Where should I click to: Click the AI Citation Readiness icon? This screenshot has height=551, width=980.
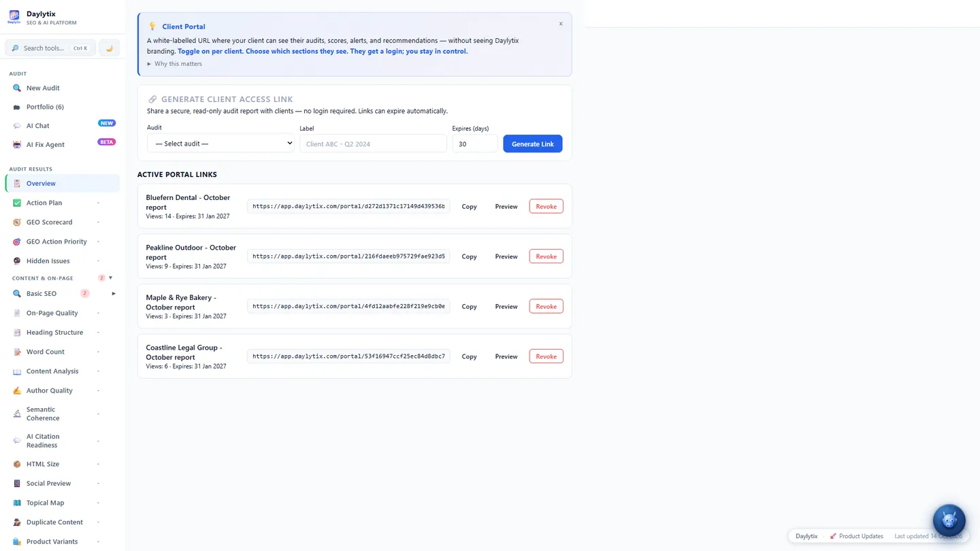[x=17, y=441]
